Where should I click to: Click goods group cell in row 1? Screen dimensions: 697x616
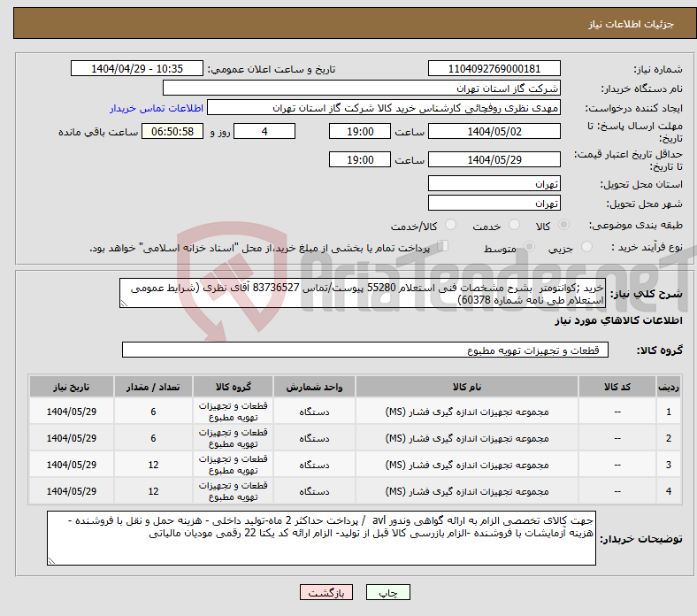[x=233, y=412]
